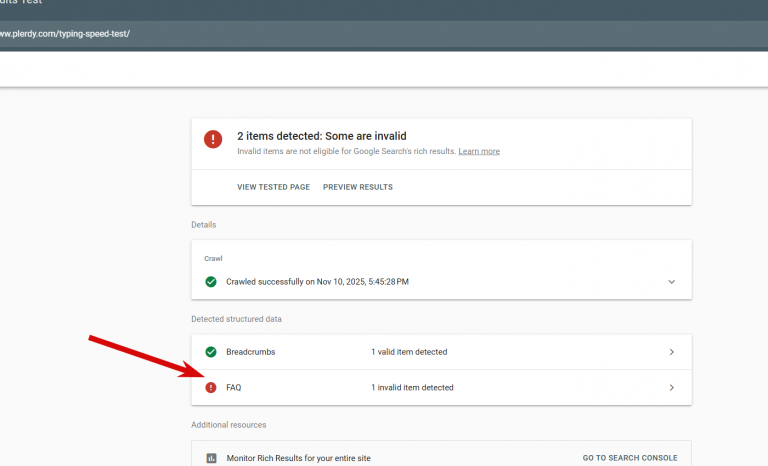Click the Breadcrumbs row label
This screenshot has width=768, height=466.
pyautogui.click(x=251, y=352)
